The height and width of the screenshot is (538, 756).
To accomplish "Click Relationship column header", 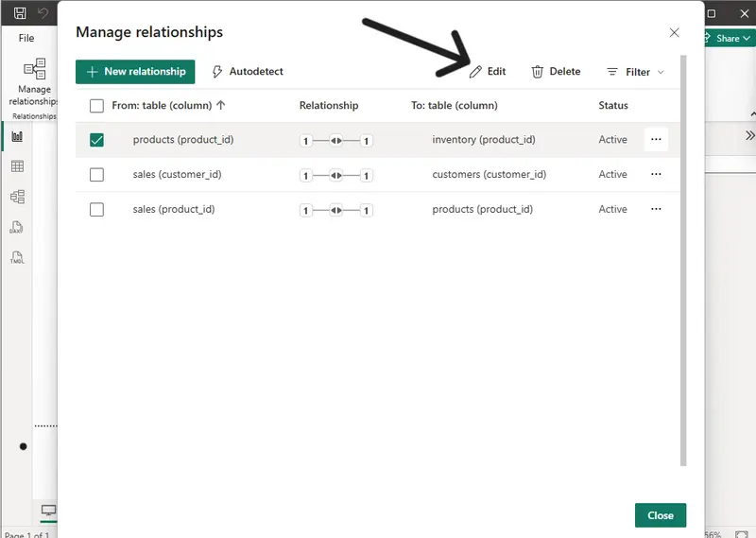I will click(328, 105).
